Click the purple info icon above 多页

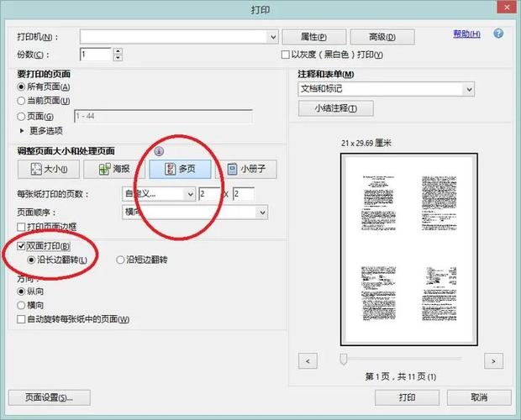coord(159,151)
